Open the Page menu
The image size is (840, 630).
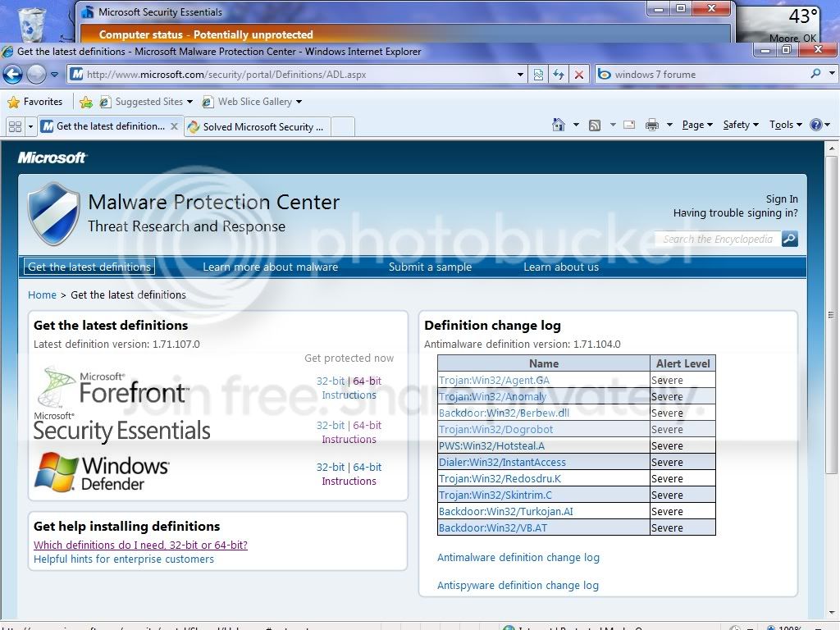coord(697,125)
